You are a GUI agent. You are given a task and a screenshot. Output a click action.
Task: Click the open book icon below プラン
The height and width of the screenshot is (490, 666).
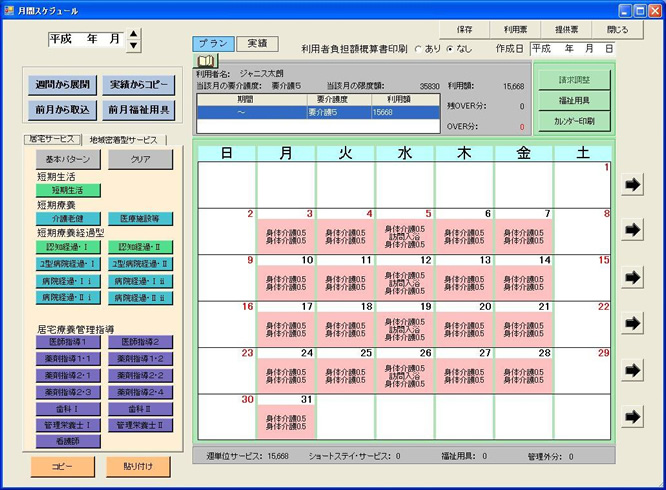point(207,62)
